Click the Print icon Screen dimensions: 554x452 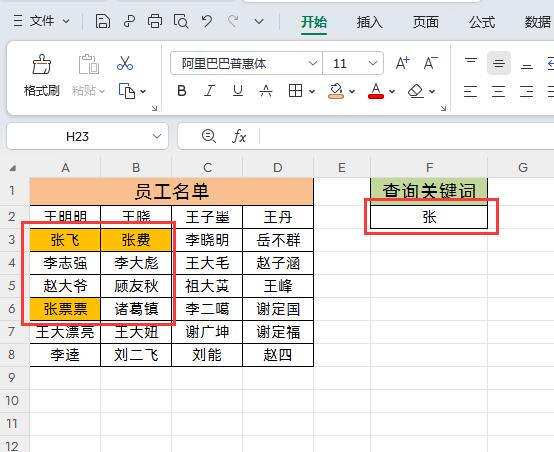pos(155,22)
